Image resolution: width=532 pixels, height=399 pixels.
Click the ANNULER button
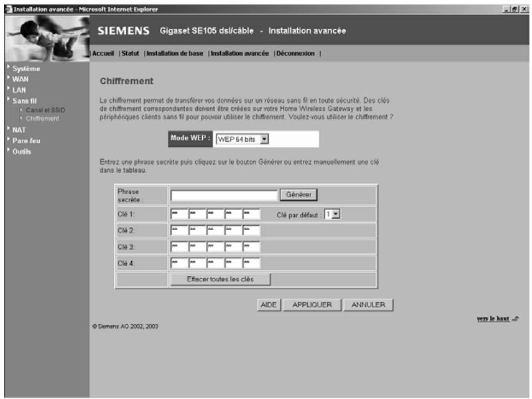(x=369, y=305)
